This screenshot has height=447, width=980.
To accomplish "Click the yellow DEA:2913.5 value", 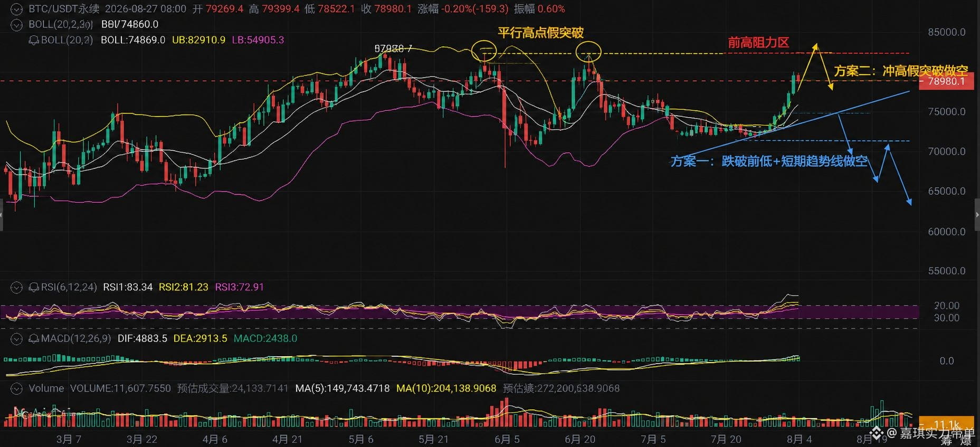I will 201,338.
